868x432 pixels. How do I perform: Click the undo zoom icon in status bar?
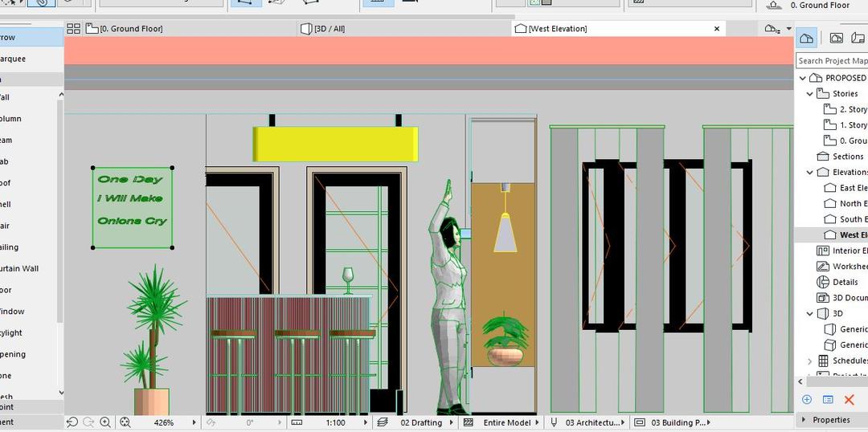click(x=72, y=422)
